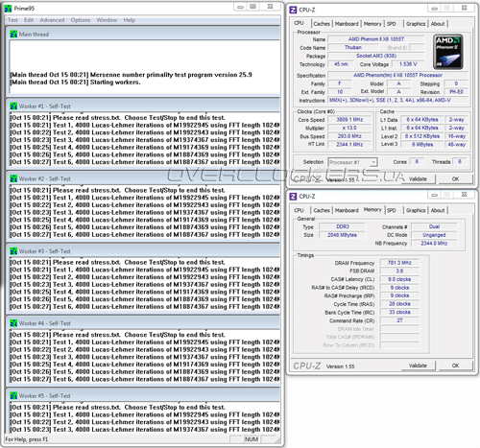Click OK in the upper CPU-Z window
The image size is (480, 448).
point(455,179)
